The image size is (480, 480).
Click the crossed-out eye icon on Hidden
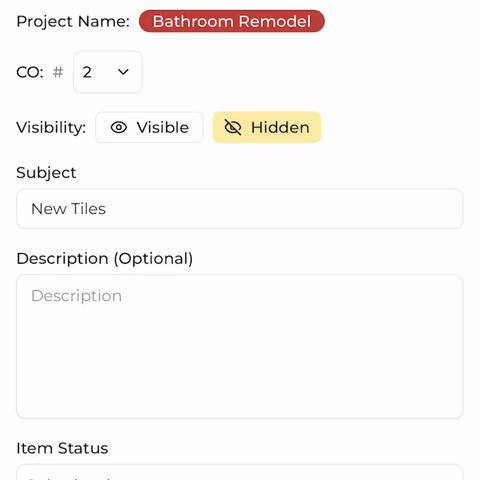(x=233, y=127)
